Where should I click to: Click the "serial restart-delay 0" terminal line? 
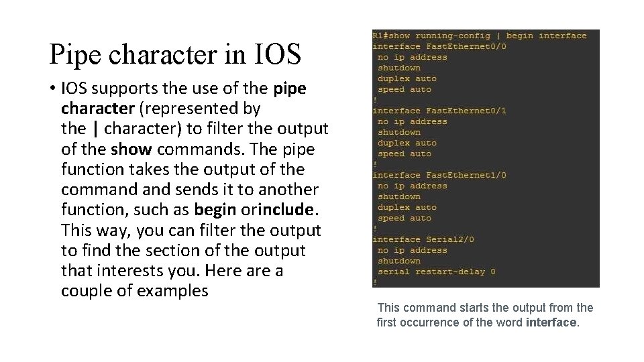[436, 272]
